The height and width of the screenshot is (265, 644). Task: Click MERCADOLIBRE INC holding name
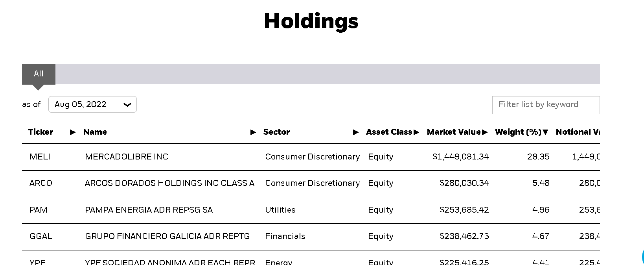[x=126, y=157]
